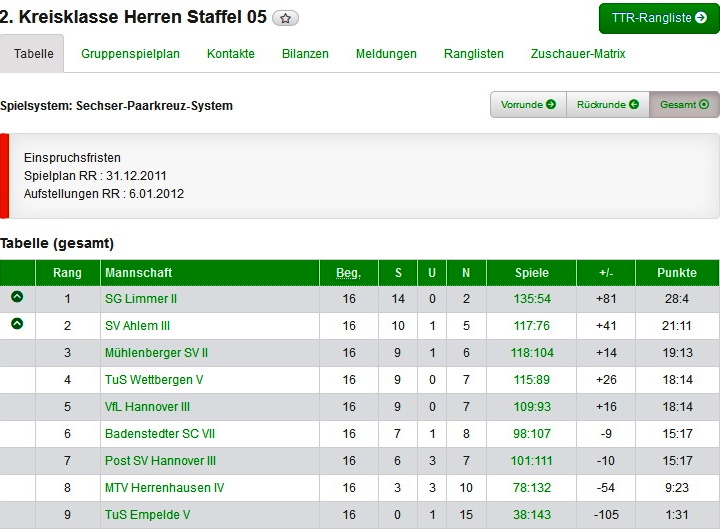Click the TuS Wettbergen V team link

tap(154, 380)
